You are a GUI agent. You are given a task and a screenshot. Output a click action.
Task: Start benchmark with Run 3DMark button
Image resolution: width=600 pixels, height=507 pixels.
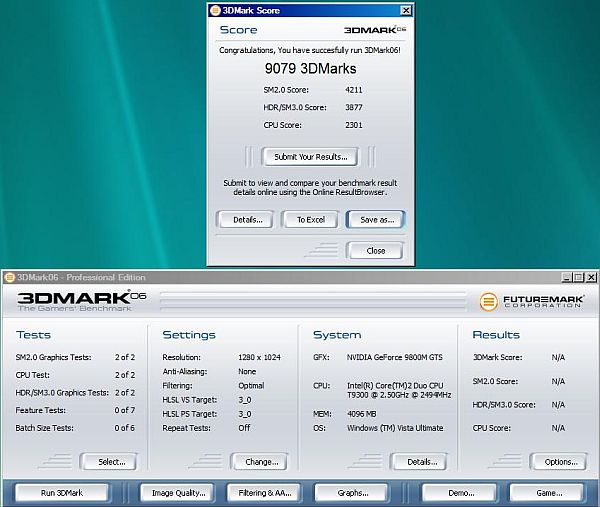62,493
